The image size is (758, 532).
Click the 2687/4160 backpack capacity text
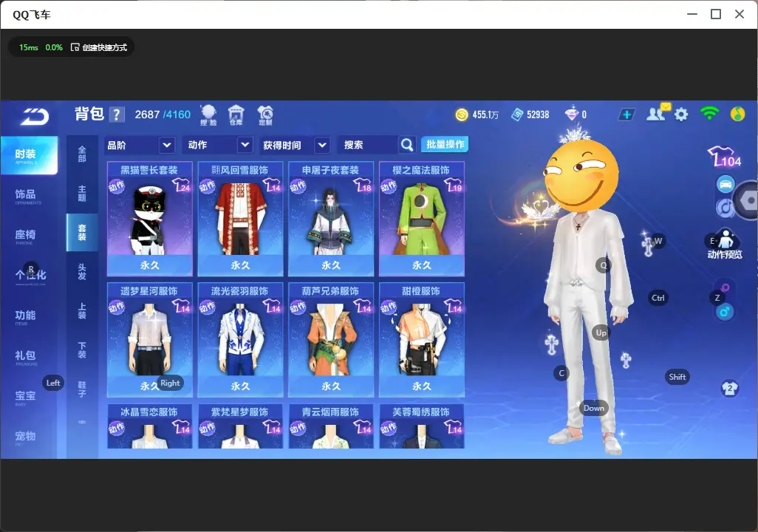point(163,115)
